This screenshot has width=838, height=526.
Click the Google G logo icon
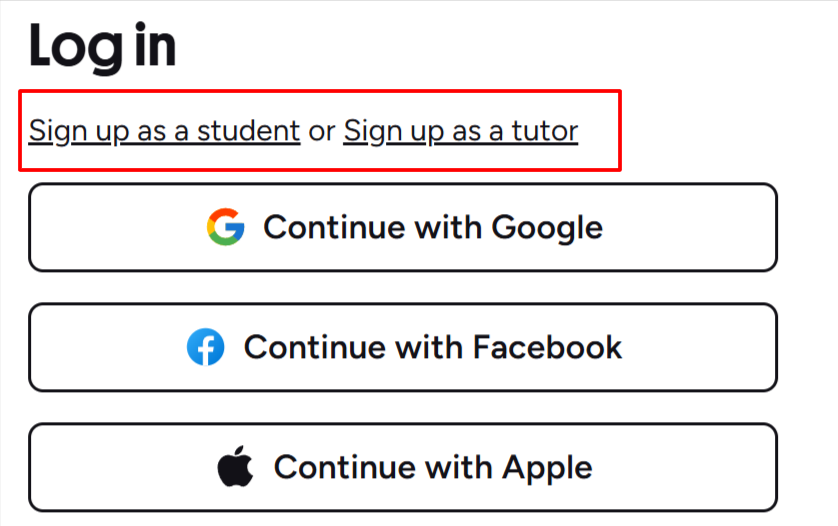coord(225,228)
